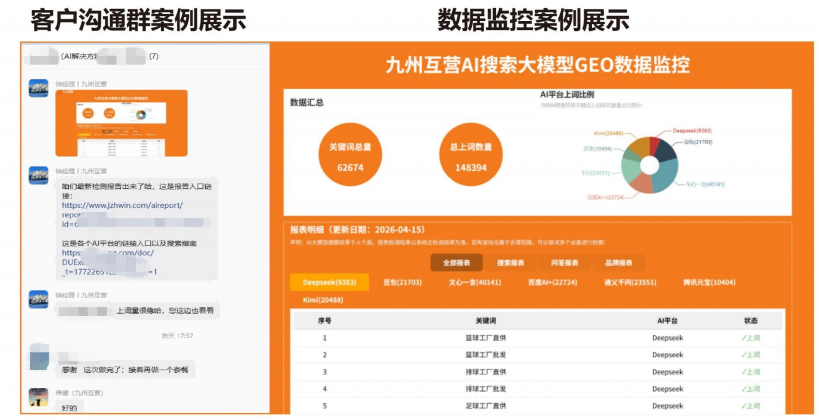Switch to the 搜索报表 tab

pos(510,263)
